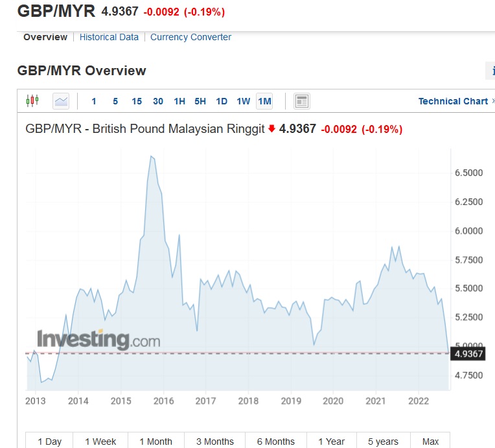Open the Technical Chart link
The height and width of the screenshot is (448, 495).
pos(453,101)
